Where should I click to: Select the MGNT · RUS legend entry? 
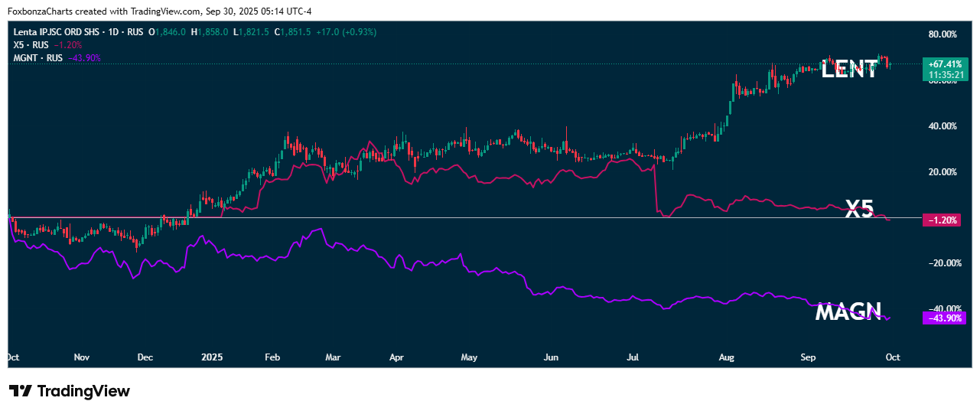click(x=38, y=57)
